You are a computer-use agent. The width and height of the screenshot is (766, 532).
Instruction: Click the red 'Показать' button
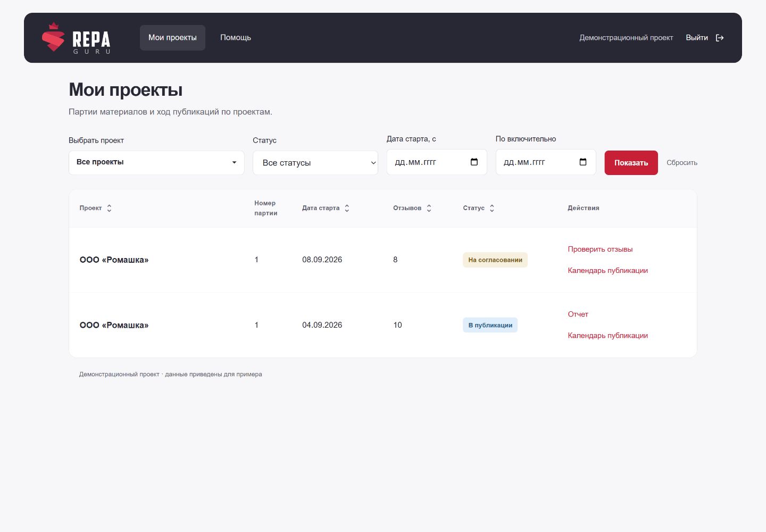coord(631,163)
